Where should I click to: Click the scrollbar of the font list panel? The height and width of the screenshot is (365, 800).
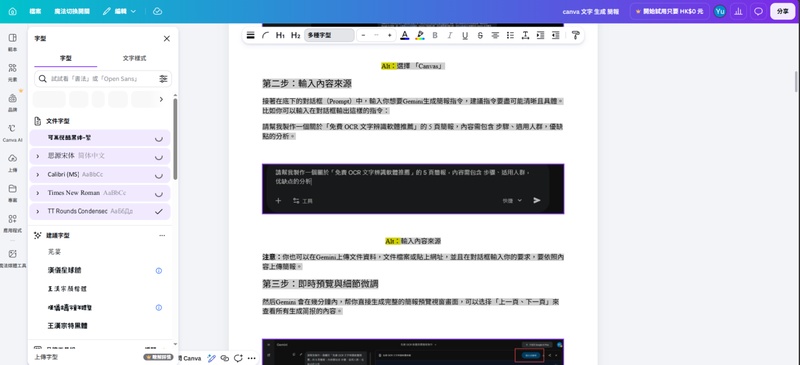tap(176, 139)
